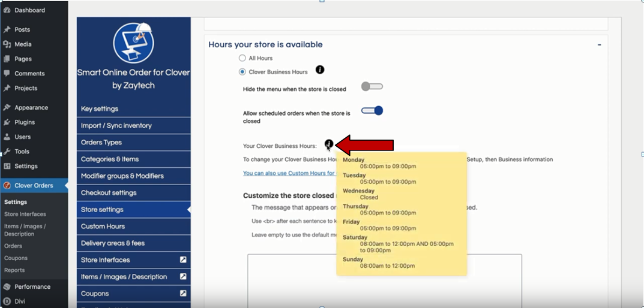Click the Pages icon in sidebar
This screenshot has width=644, height=308.
(x=7, y=59)
